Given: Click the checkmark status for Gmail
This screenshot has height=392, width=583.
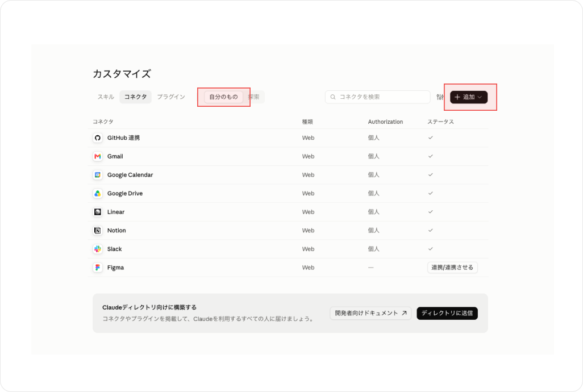Looking at the screenshot, I should point(431,156).
